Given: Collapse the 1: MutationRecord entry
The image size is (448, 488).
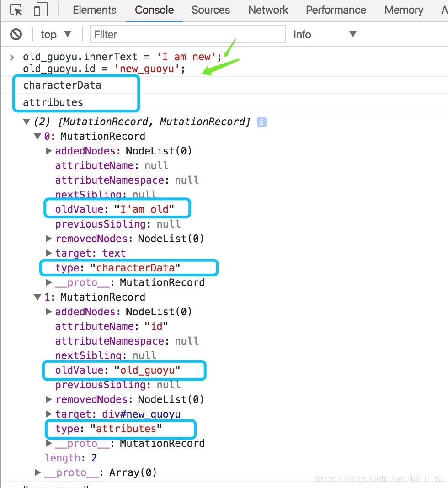Looking at the screenshot, I should point(37,297).
